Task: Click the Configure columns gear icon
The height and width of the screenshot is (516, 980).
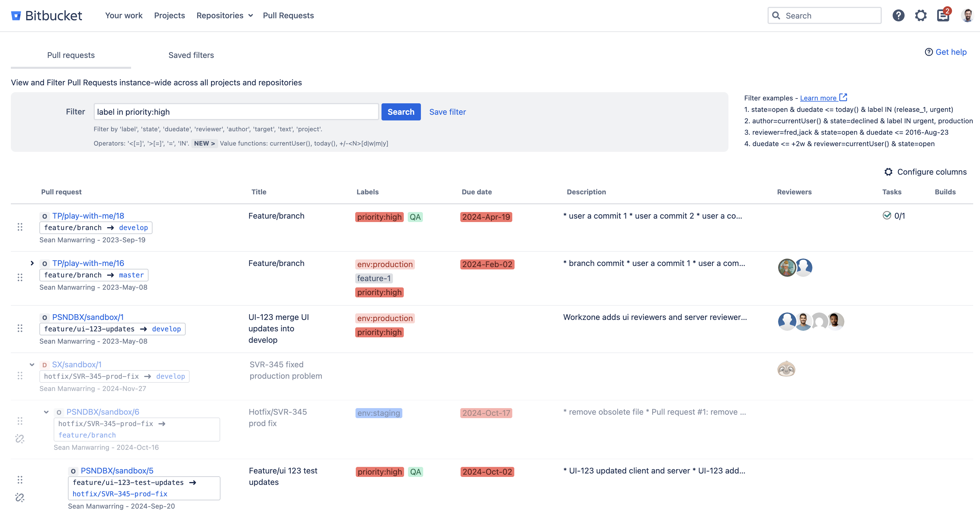Action: coord(888,172)
